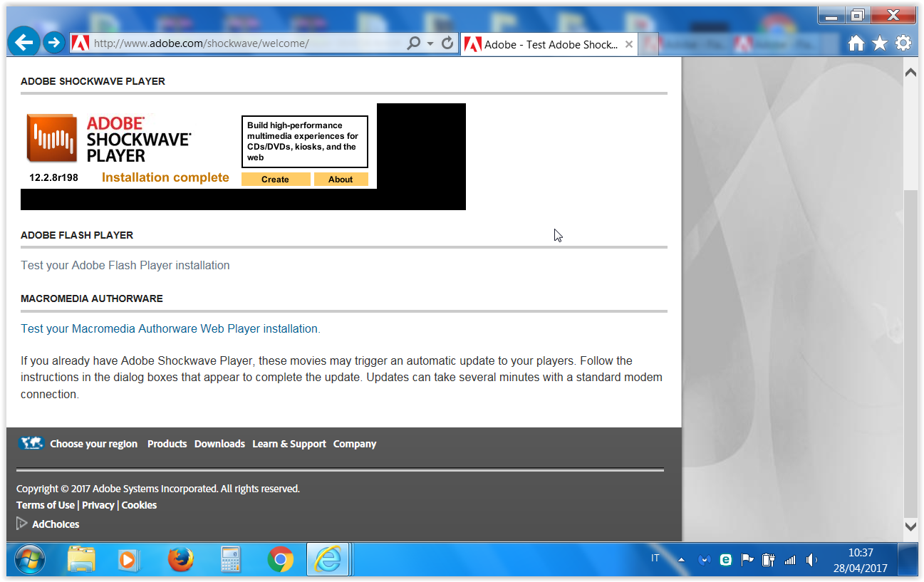Close the Adobe - Test Adobe Shockwave tab

coord(629,44)
